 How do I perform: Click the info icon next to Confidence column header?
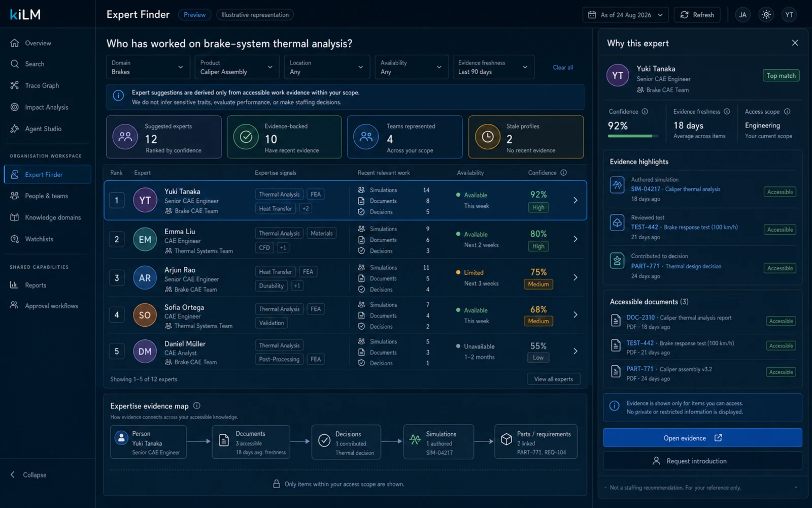tap(563, 173)
